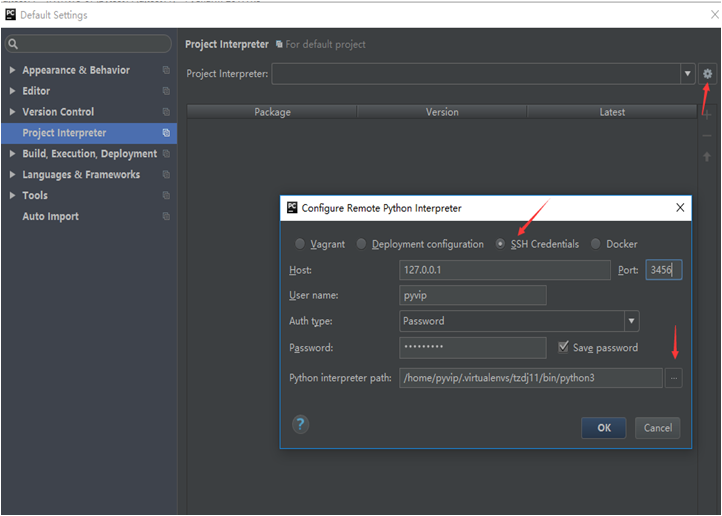Click PyCharm icon in Default Settings title

point(10,15)
